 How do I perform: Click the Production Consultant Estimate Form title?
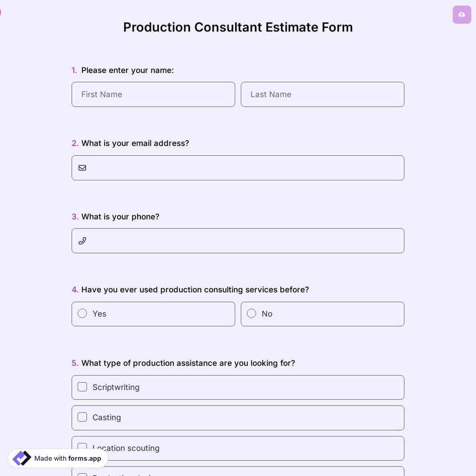(x=238, y=27)
